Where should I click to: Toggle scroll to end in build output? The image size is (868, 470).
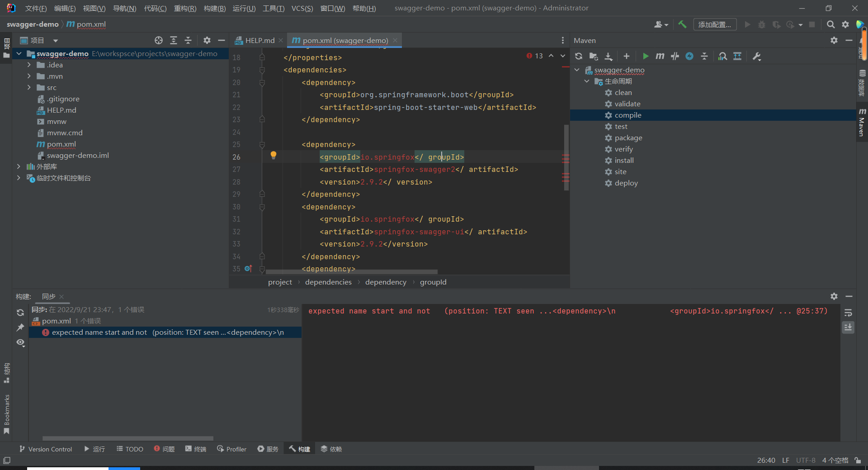click(x=849, y=327)
